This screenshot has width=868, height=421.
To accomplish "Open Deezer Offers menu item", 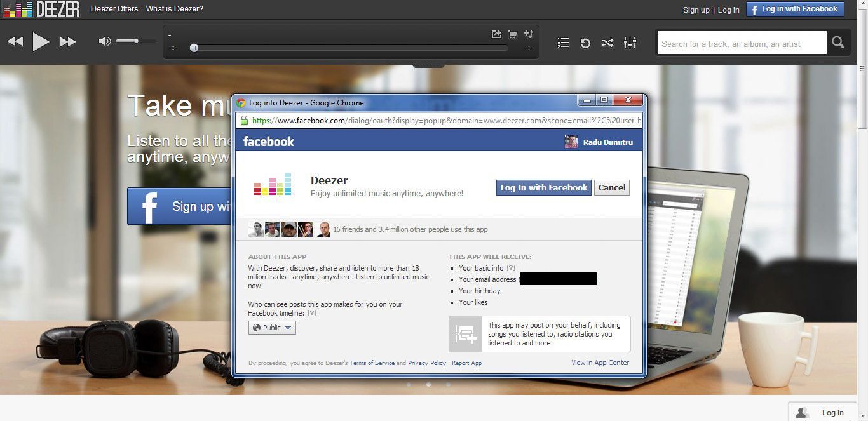I will pyautogui.click(x=114, y=9).
